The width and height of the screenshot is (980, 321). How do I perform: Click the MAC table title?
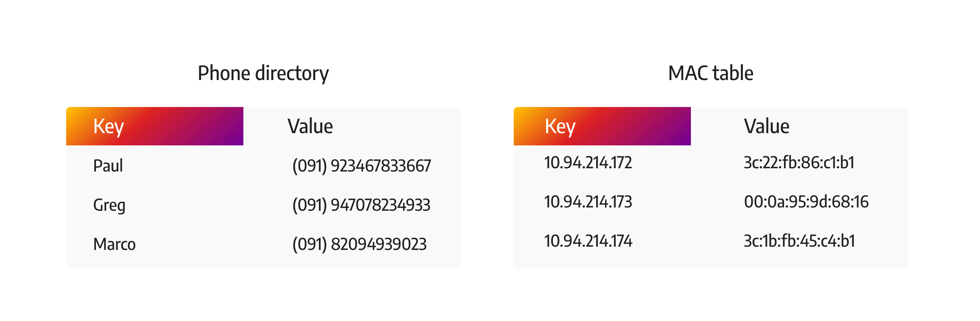pos(710,74)
